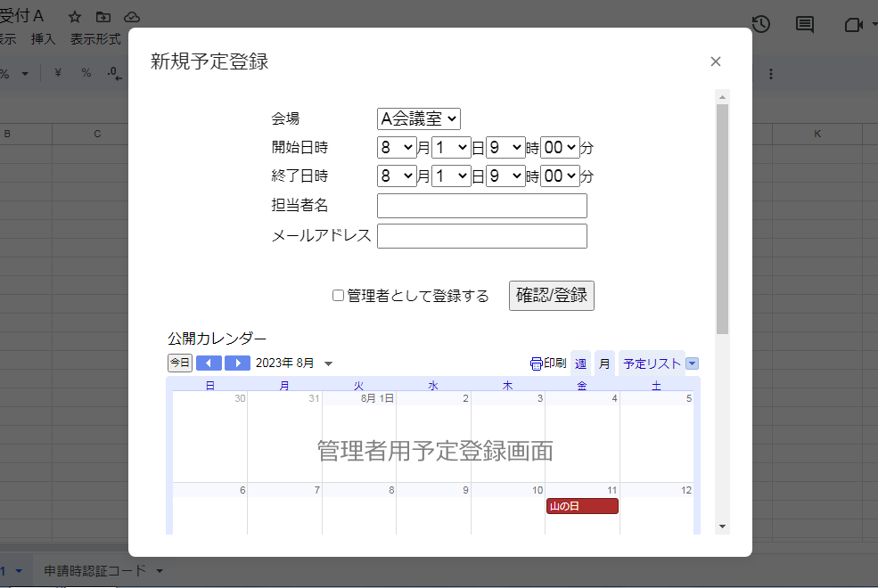The width and height of the screenshot is (878, 588).
Task: Check the cloud save status icon
Action: pos(132,17)
